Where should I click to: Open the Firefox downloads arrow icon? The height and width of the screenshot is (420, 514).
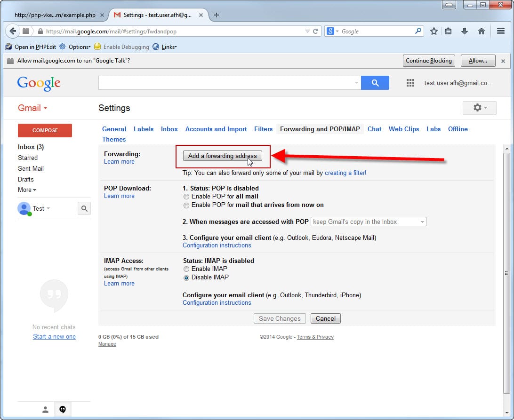pos(465,31)
